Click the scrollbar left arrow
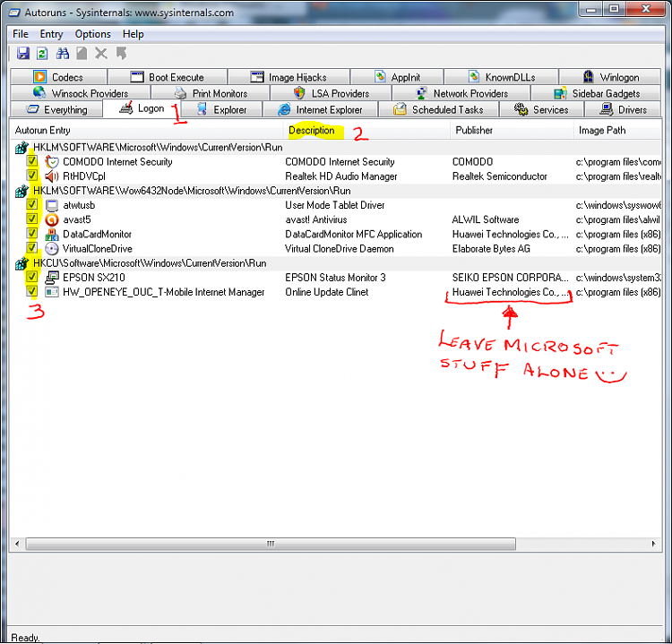This screenshot has width=672, height=644. click(x=17, y=544)
